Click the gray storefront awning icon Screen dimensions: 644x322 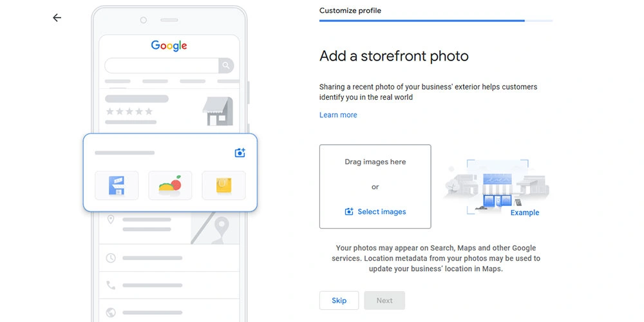pyautogui.click(x=217, y=111)
